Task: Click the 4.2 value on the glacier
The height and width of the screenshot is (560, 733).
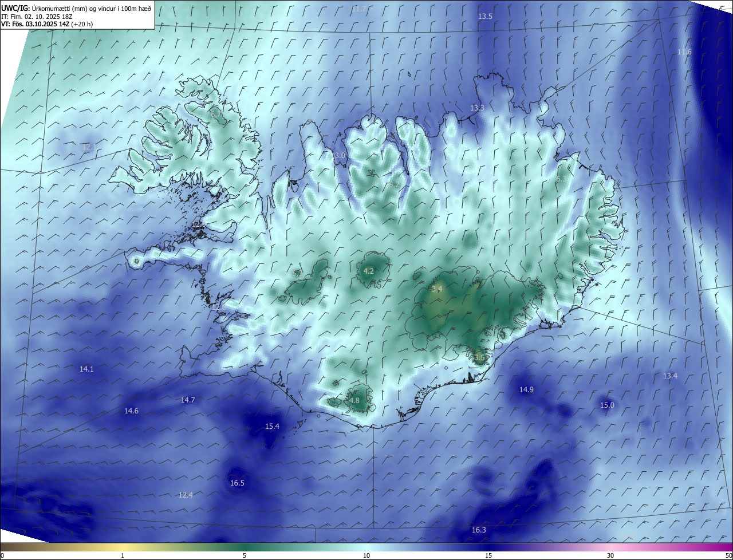Action: pyautogui.click(x=369, y=271)
